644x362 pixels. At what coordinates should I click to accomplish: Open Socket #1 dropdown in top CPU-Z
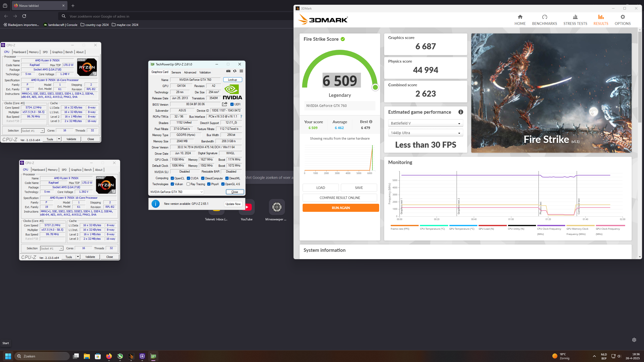coord(33,131)
